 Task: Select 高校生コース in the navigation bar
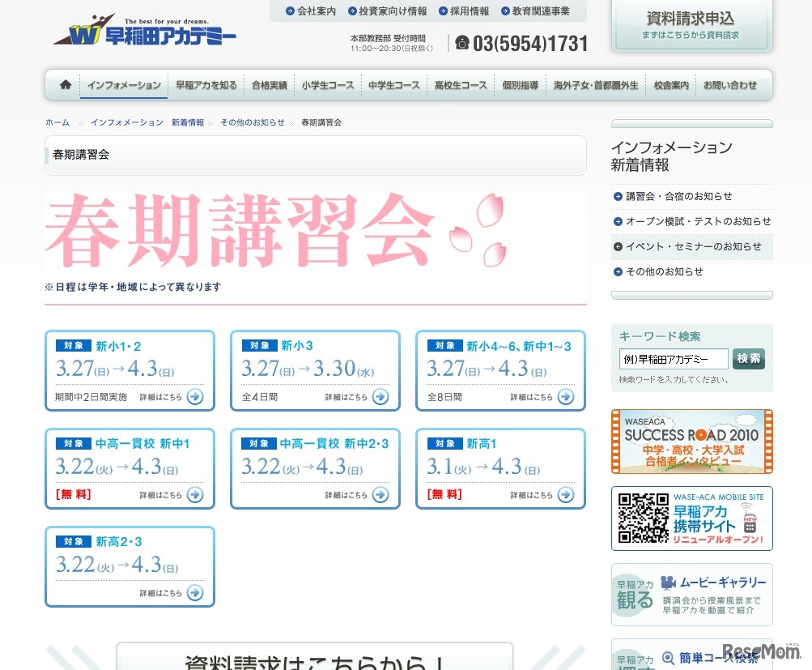coord(461,85)
